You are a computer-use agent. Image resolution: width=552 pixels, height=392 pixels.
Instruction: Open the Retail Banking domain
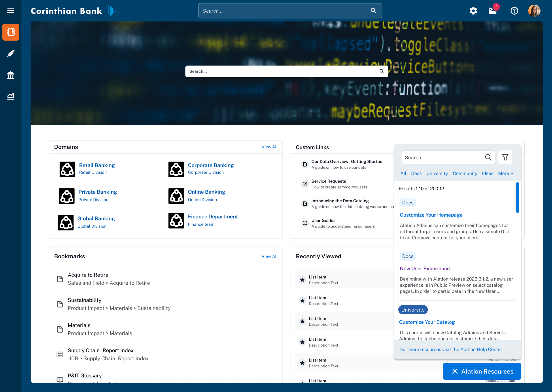[97, 165]
